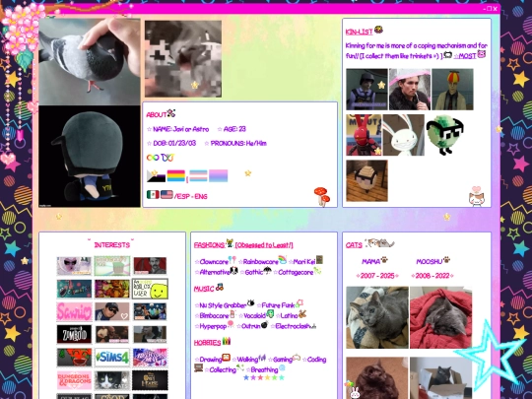Click the black cat in box photo
This screenshot has width=532, height=399.
click(x=440, y=378)
